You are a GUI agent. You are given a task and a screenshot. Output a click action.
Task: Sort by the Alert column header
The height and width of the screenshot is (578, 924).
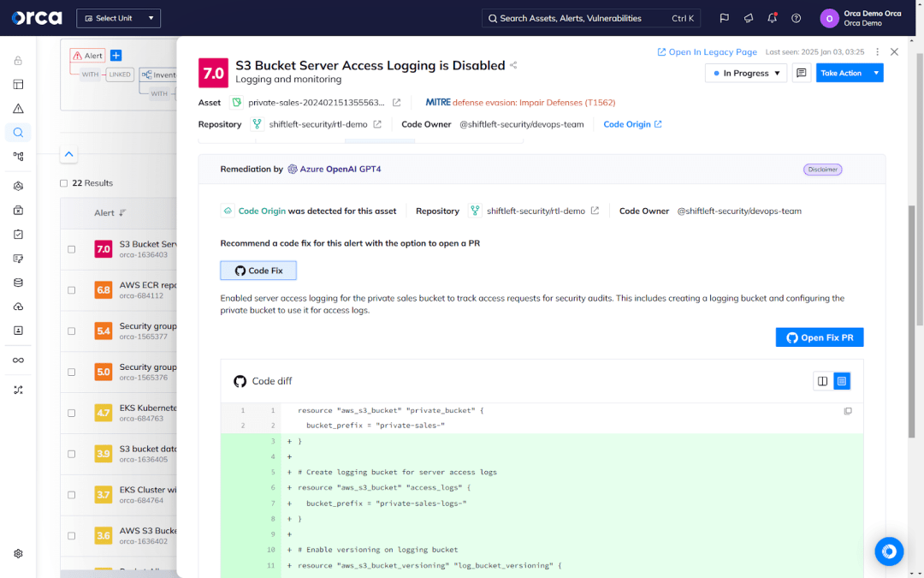[110, 213]
